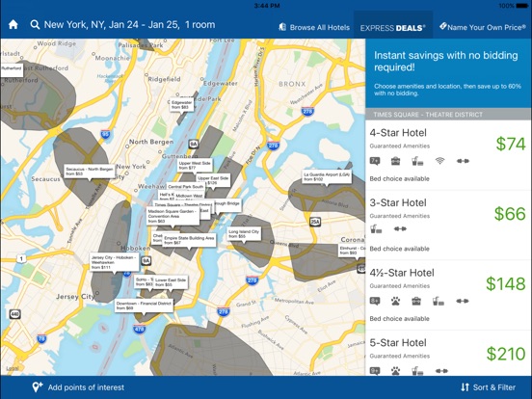Image resolution: width=532 pixels, height=399 pixels.
Task: Switch to the Browse All Hotels tab
Action: [314, 28]
